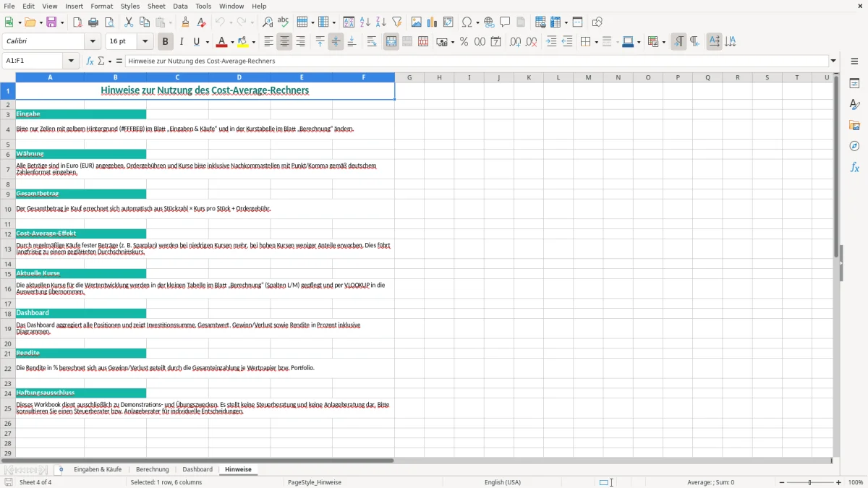
Task: Switch to Eingaben & Käufe sheet tab
Action: [x=98, y=470]
